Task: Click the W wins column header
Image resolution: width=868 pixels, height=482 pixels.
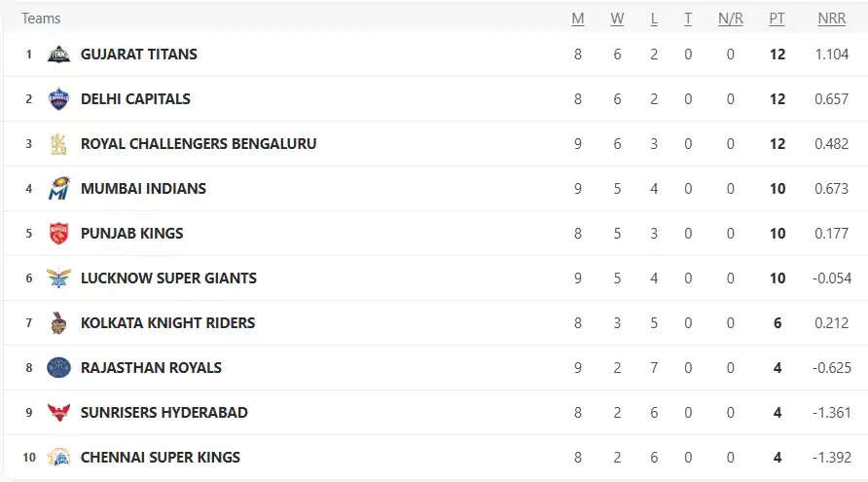Action: click(617, 19)
